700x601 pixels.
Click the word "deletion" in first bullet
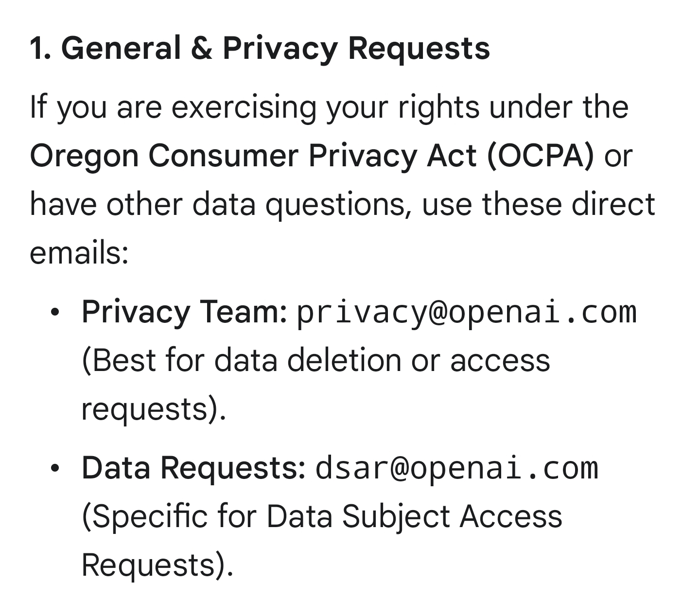tap(344, 360)
